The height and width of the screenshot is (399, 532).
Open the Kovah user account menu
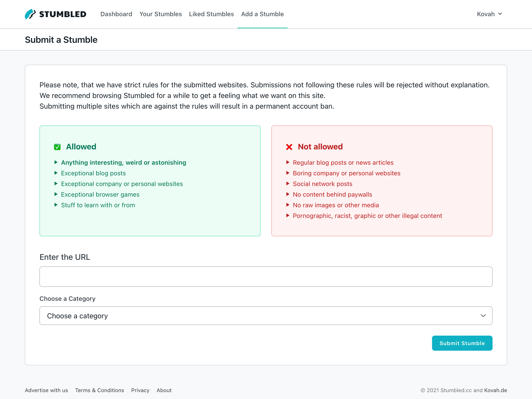(x=489, y=14)
